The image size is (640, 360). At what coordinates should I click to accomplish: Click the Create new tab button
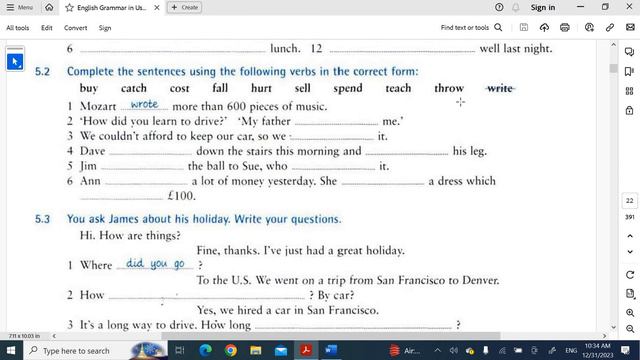pos(184,7)
